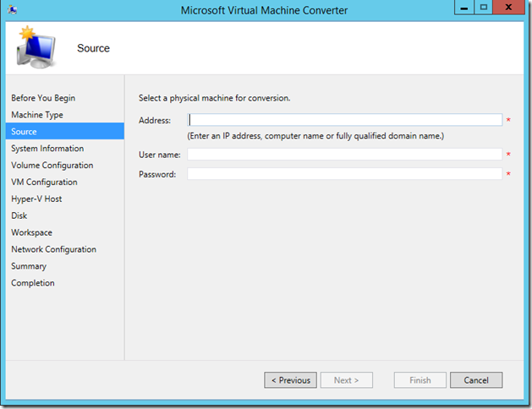The width and height of the screenshot is (532, 409).
Task: Select the Hyper-V Host step
Action: (36, 199)
